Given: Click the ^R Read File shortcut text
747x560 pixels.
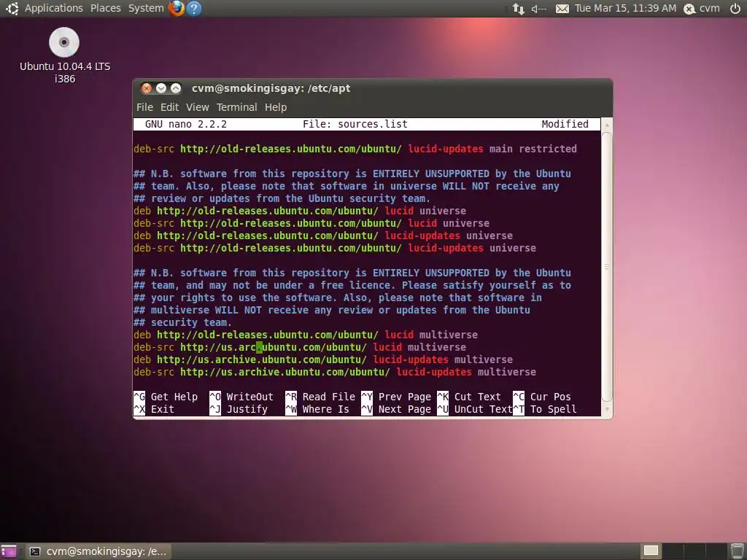Looking at the screenshot, I should pos(320,397).
